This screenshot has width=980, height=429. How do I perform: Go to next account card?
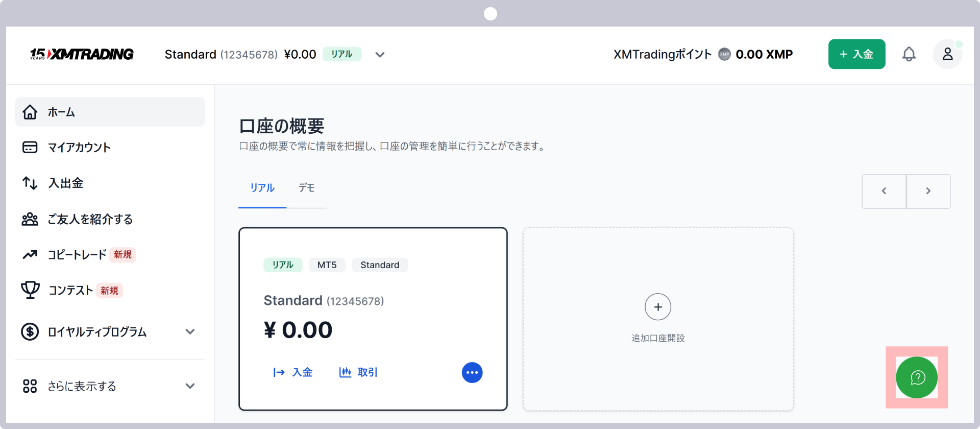pos(928,191)
